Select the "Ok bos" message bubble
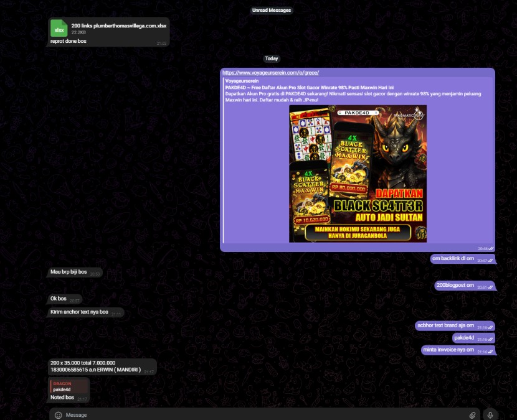Screen dimensions: 517x420 pos(59,299)
